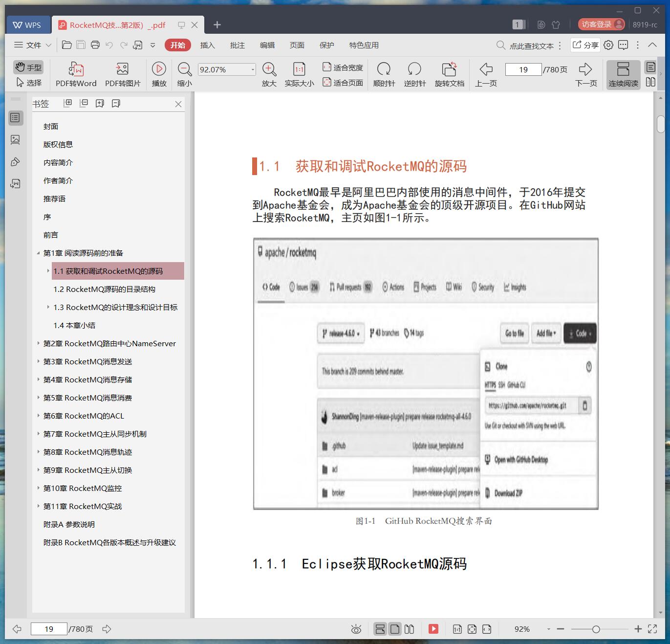Select the 选择 selection tool
The image size is (670, 644).
(28, 83)
